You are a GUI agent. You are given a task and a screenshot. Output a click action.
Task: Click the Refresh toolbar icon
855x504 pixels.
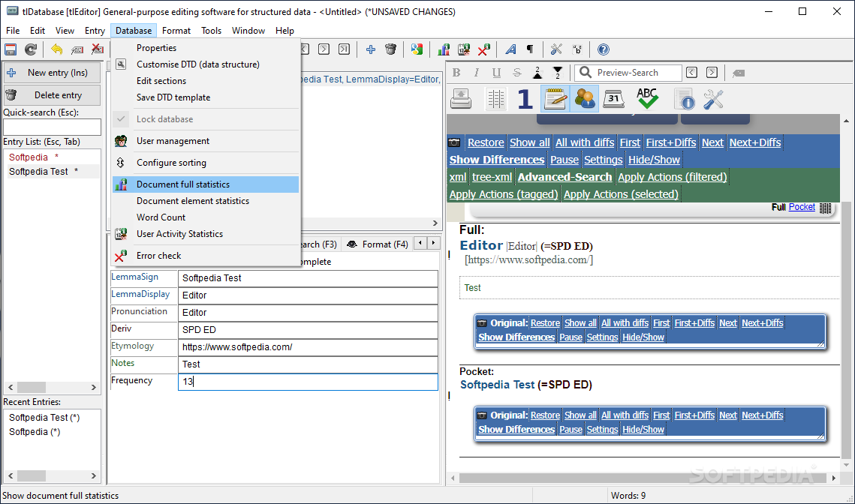click(31, 49)
